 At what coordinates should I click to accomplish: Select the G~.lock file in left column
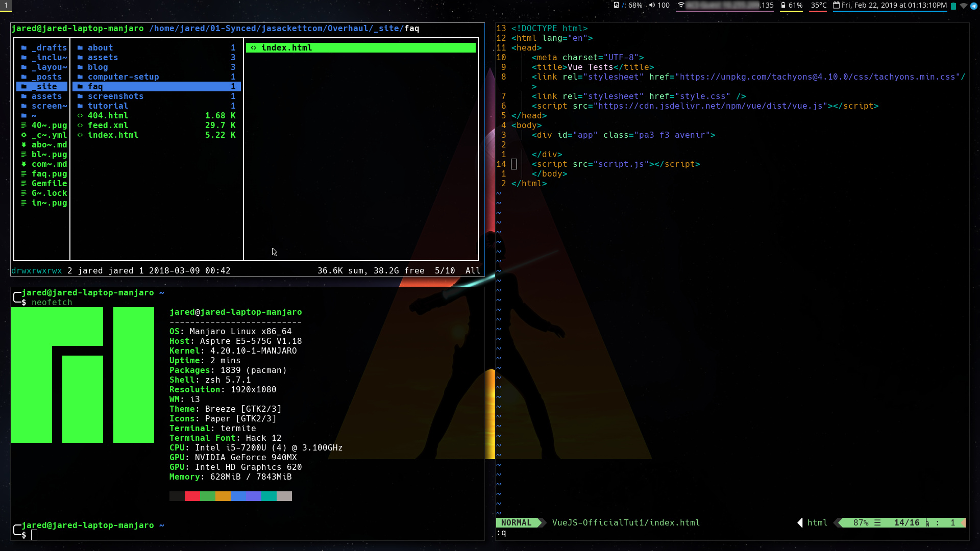(x=42, y=193)
